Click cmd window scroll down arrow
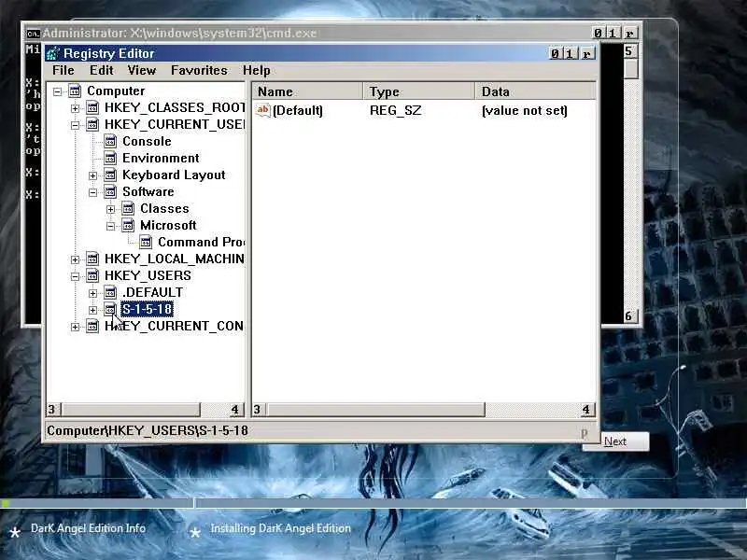 [629, 315]
